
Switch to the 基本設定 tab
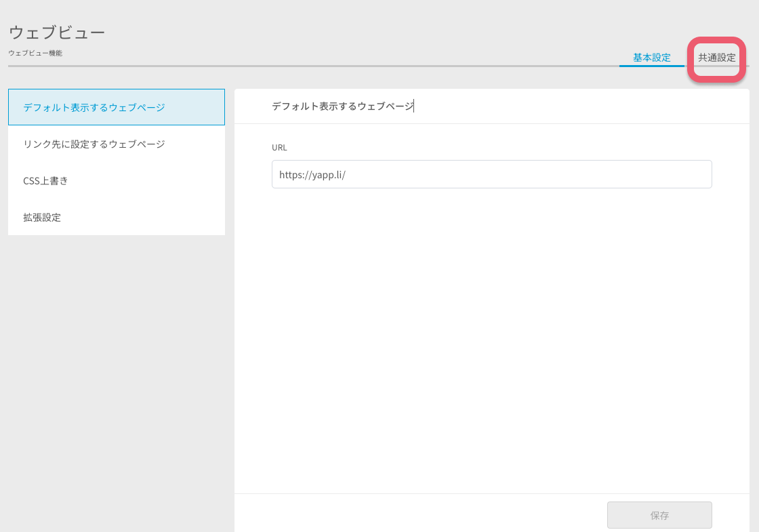[651, 58]
